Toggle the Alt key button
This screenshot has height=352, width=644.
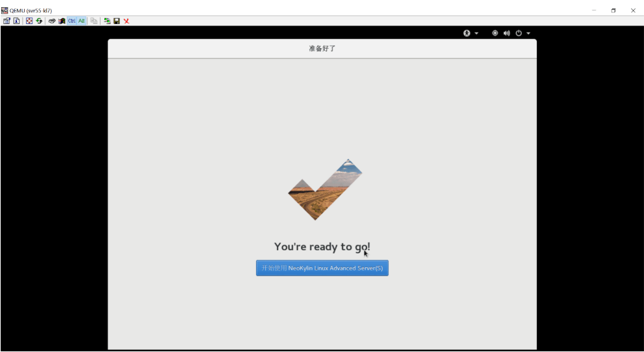(x=81, y=21)
